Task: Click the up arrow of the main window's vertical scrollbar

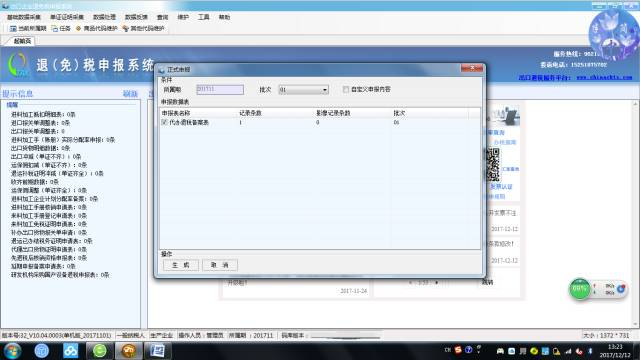Action: 636,104
